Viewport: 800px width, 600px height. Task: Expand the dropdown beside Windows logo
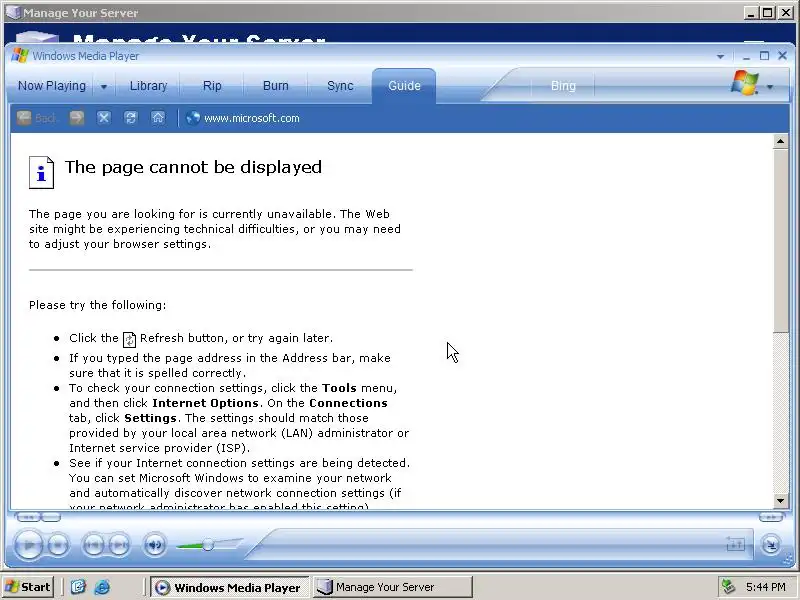click(x=770, y=87)
